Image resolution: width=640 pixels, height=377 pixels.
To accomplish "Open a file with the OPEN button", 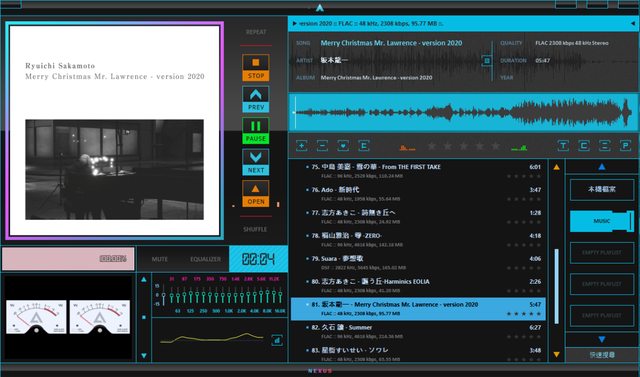I will 256,193.
